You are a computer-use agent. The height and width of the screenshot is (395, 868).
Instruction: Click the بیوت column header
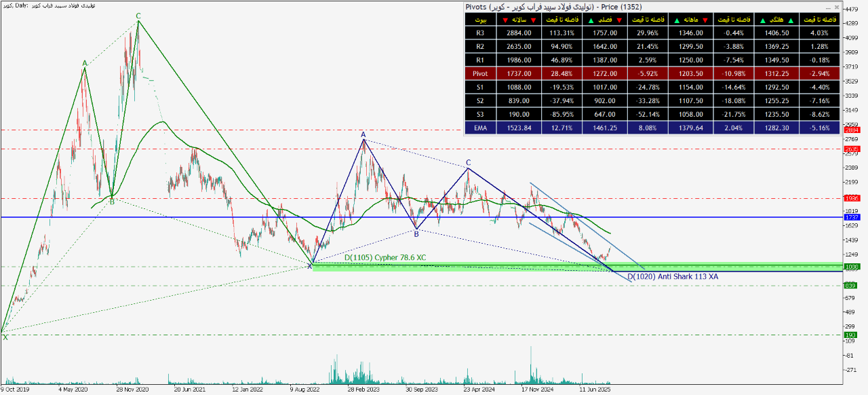click(480, 20)
